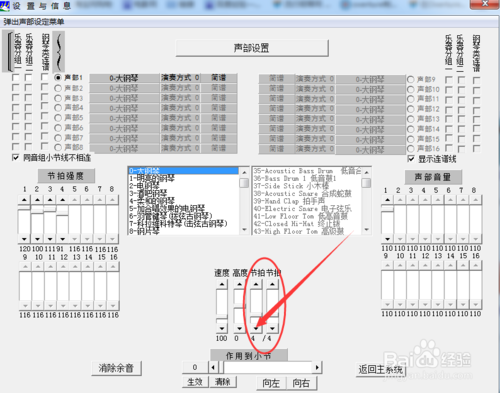Select the 声部16 radio button
The height and width of the screenshot is (393, 500).
click(411, 148)
